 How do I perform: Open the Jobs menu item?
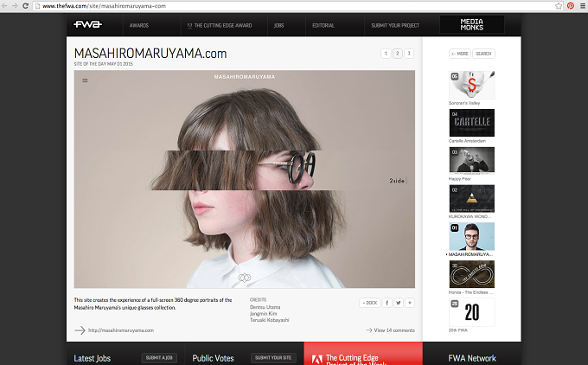278,25
